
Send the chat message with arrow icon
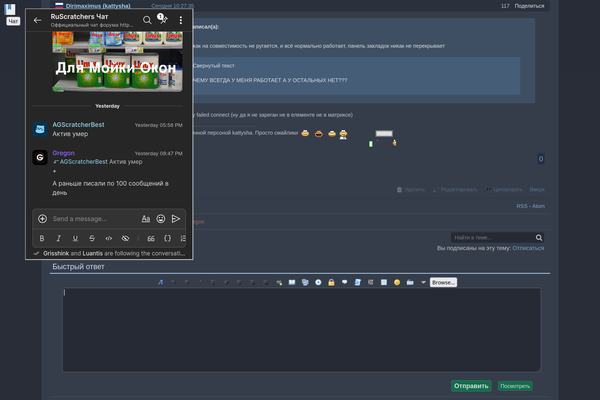177,218
